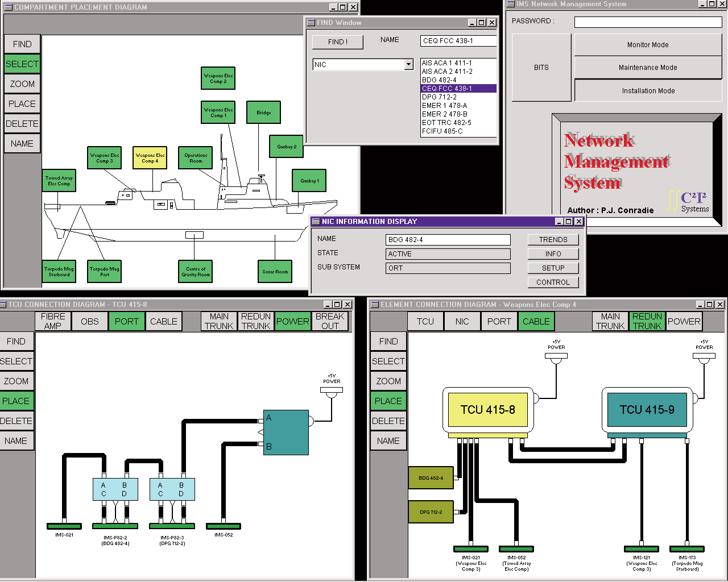Click the IMS-P82-3 port module block
Image resolution: width=728 pixels, height=582 pixels.
(x=172, y=489)
